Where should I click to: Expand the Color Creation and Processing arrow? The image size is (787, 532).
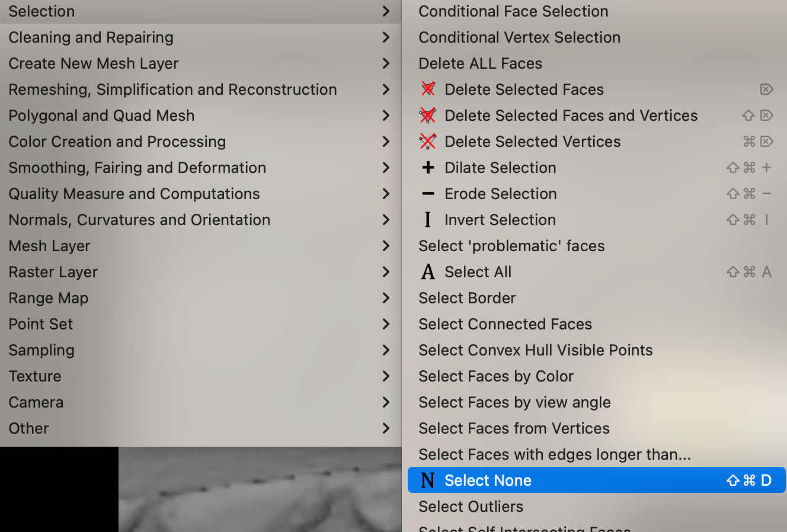(386, 142)
